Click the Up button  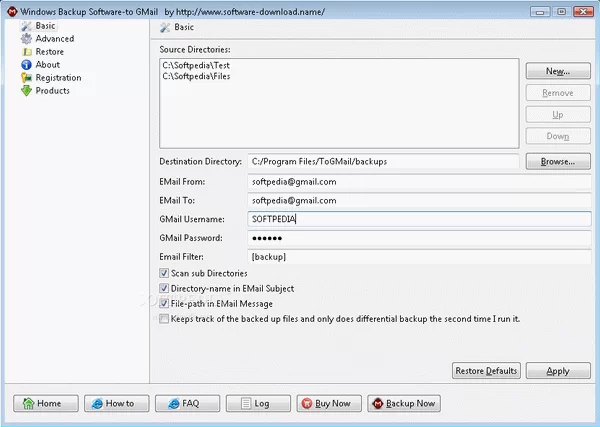(x=558, y=115)
